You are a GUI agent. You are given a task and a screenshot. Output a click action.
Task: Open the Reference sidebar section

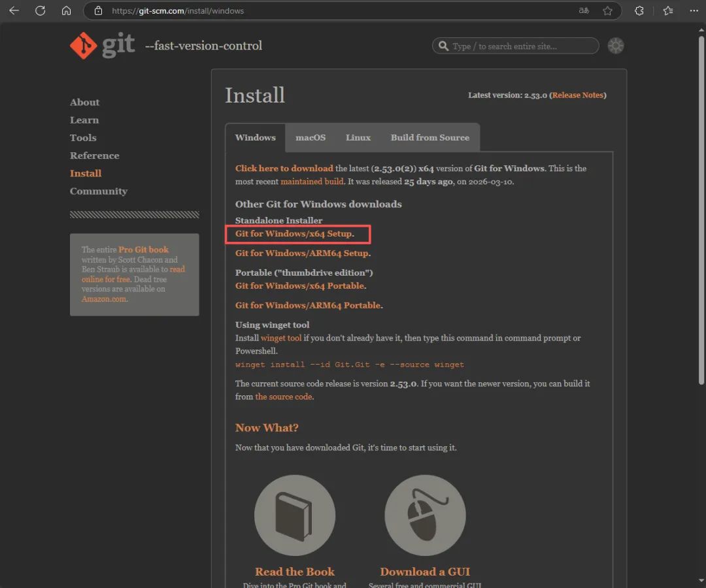[95, 155]
